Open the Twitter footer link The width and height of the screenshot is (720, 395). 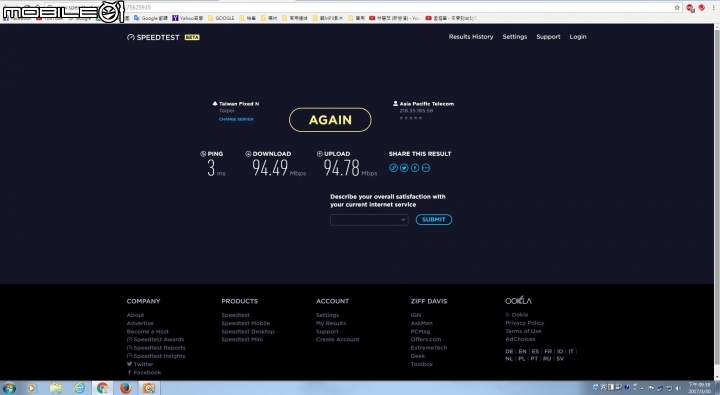pyautogui.click(x=140, y=364)
